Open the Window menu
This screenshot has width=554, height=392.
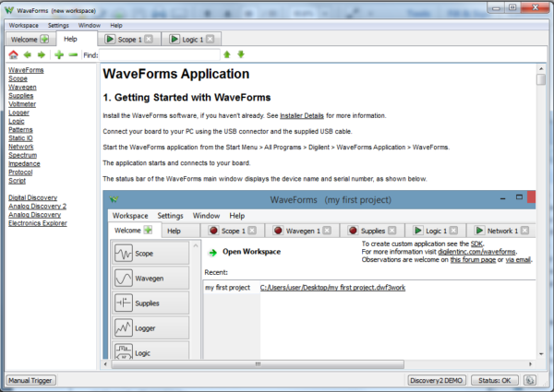tap(90, 26)
